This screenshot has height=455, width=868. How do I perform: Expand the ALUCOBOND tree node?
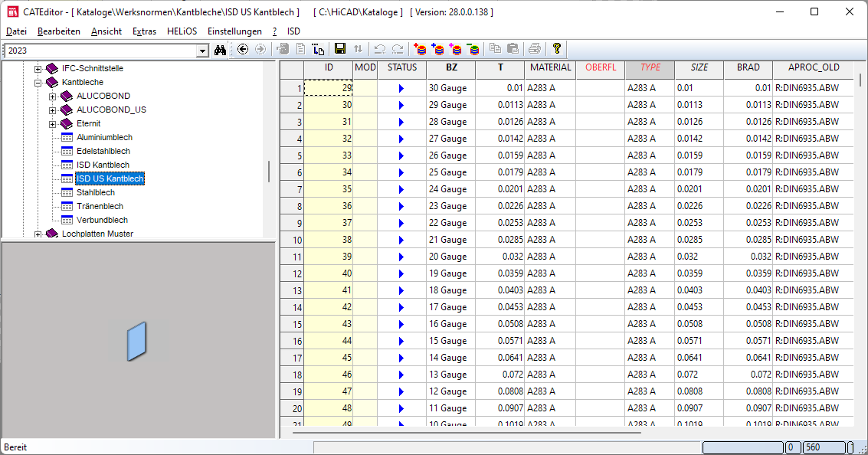point(53,97)
